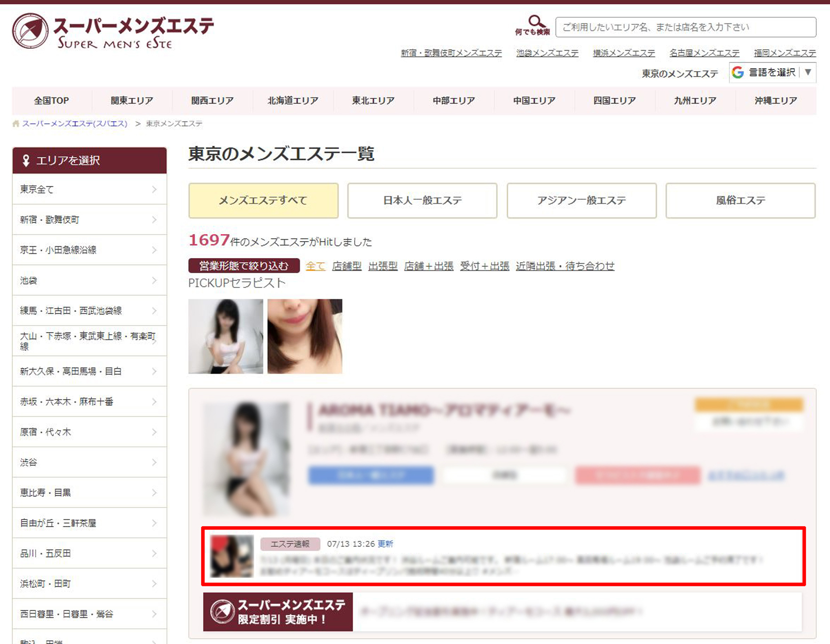Switch to メンズエステすべて tab
Screen dimensions: 830x644
coord(263,201)
